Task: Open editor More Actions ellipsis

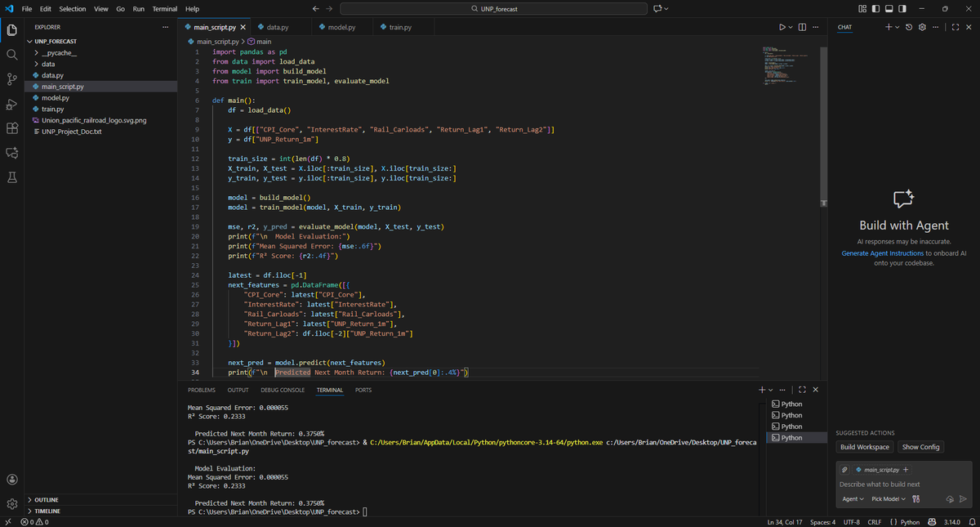Action: click(816, 27)
